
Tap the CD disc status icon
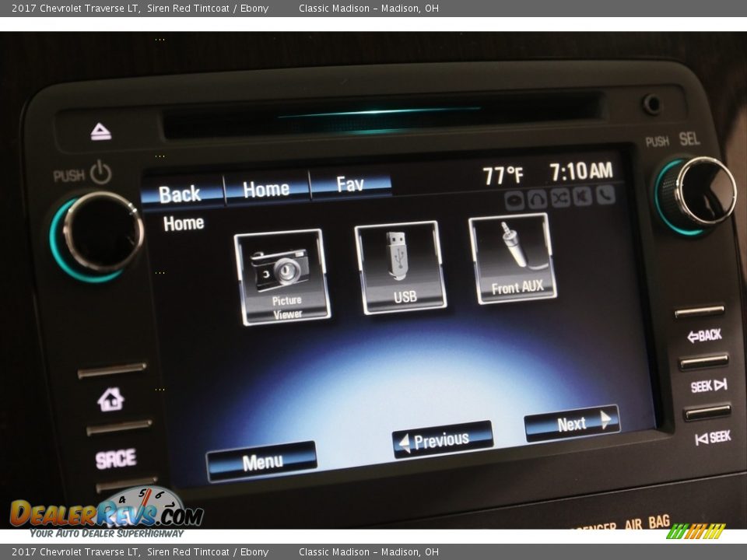click(x=514, y=200)
